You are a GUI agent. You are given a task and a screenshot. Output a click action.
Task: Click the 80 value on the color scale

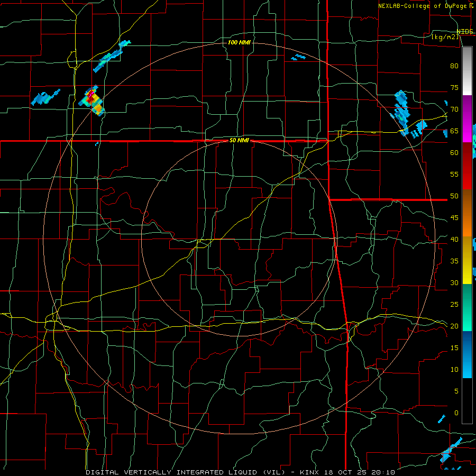[454, 66]
